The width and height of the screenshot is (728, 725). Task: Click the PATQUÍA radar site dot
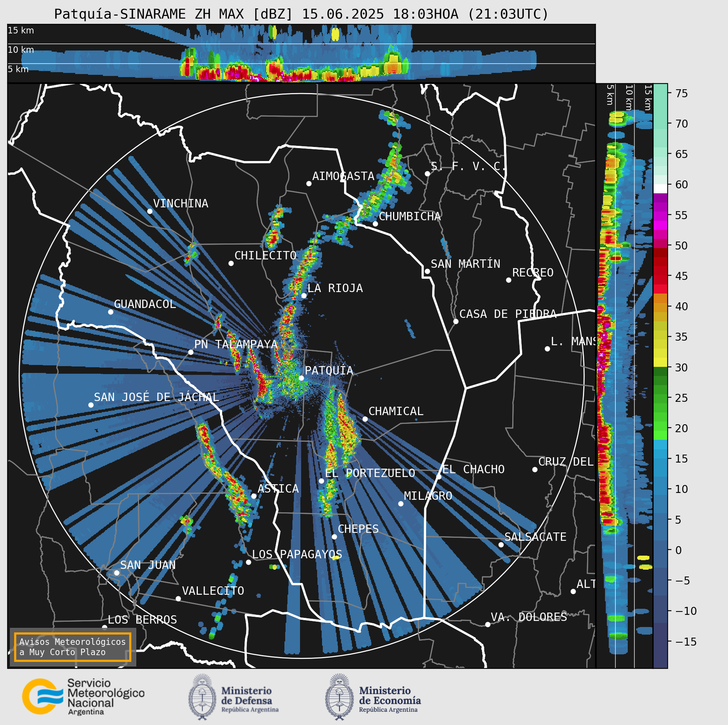point(301,378)
